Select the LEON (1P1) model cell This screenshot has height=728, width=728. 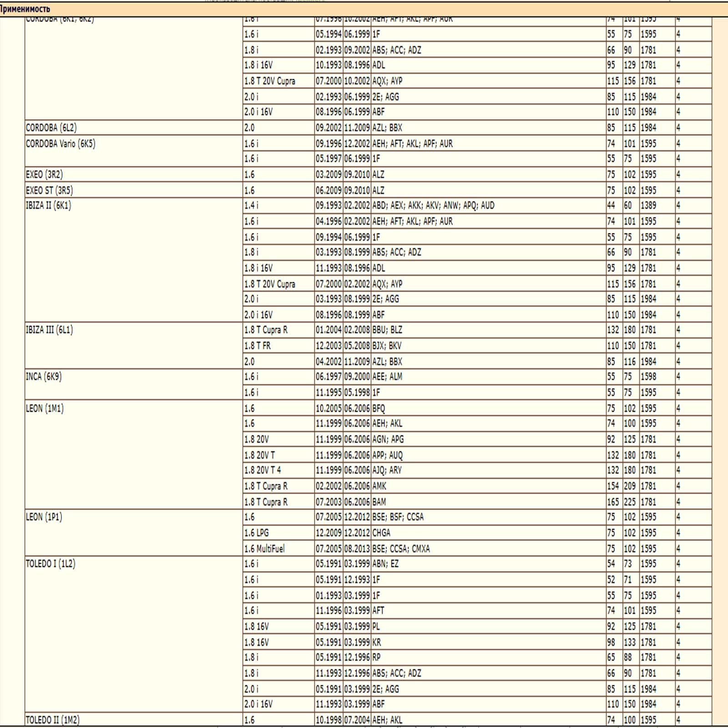point(44,517)
